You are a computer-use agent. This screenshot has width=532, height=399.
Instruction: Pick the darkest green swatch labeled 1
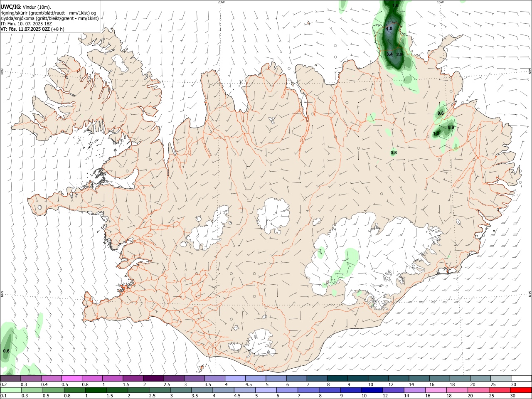pos(96,390)
